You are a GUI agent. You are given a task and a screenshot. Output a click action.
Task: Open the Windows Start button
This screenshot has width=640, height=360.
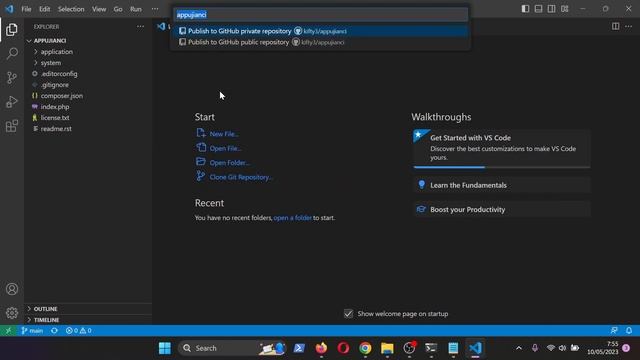165,348
